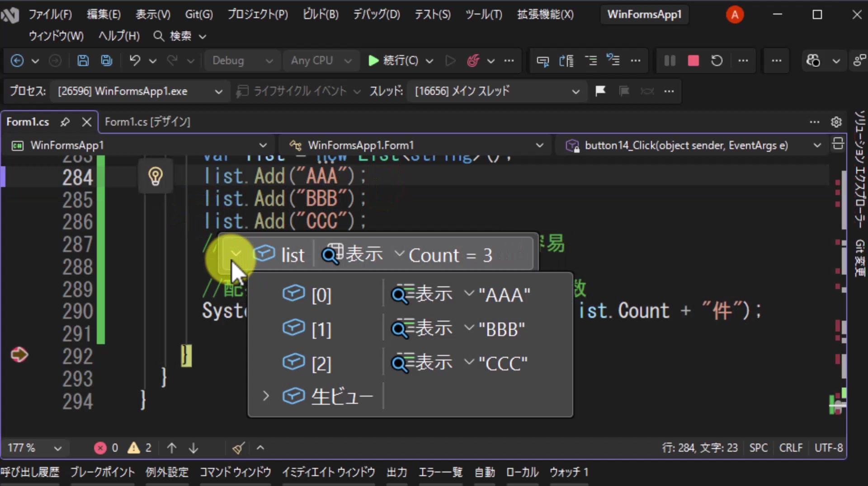Open the process WinFormsApp1.exe dropdown
The height and width of the screenshot is (486, 868).
tap(140, 91)
